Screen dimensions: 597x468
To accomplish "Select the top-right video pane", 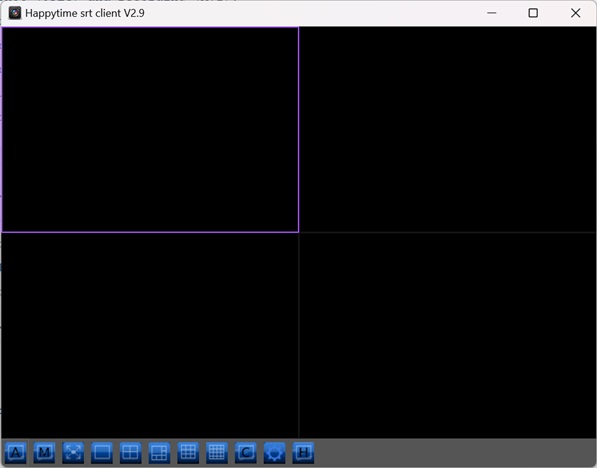I will pos(448,129).
